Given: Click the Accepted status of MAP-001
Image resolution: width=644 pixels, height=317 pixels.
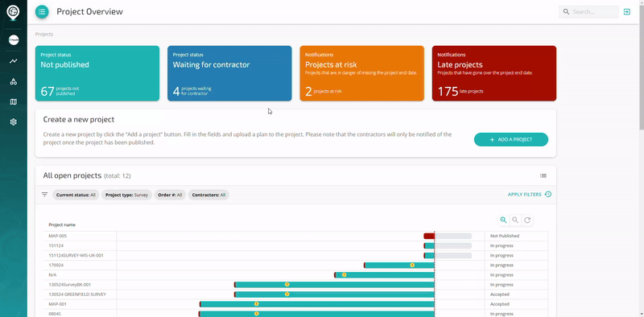Looking at the screenshot, I should tap(499, 304).
